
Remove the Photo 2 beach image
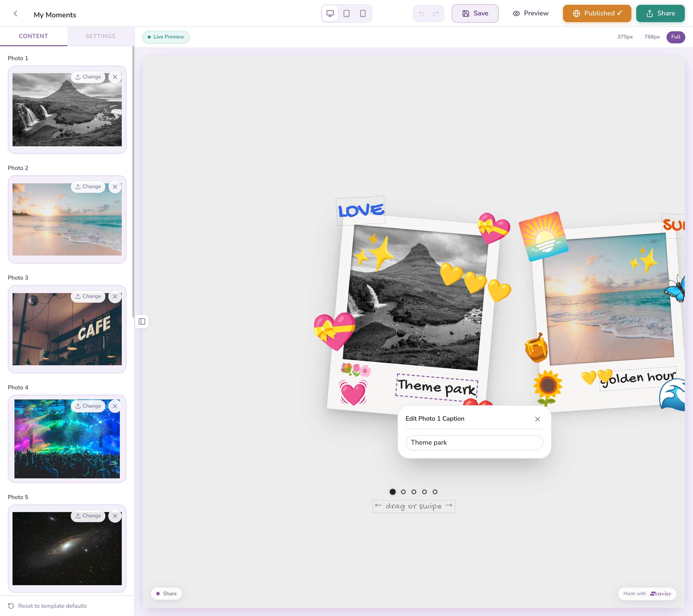tap(115, 187)
